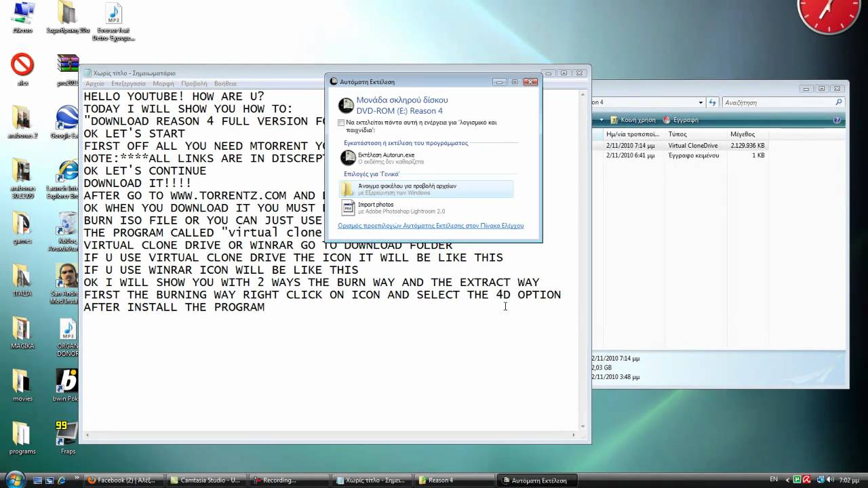Click the Explorer search magnifier icon
The image size is (868, 488).
839,102
